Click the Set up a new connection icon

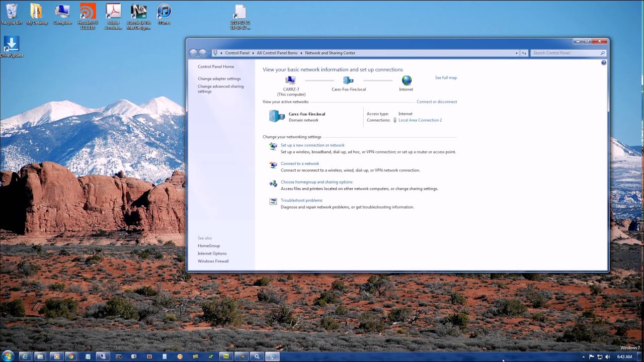pos(273,146)
